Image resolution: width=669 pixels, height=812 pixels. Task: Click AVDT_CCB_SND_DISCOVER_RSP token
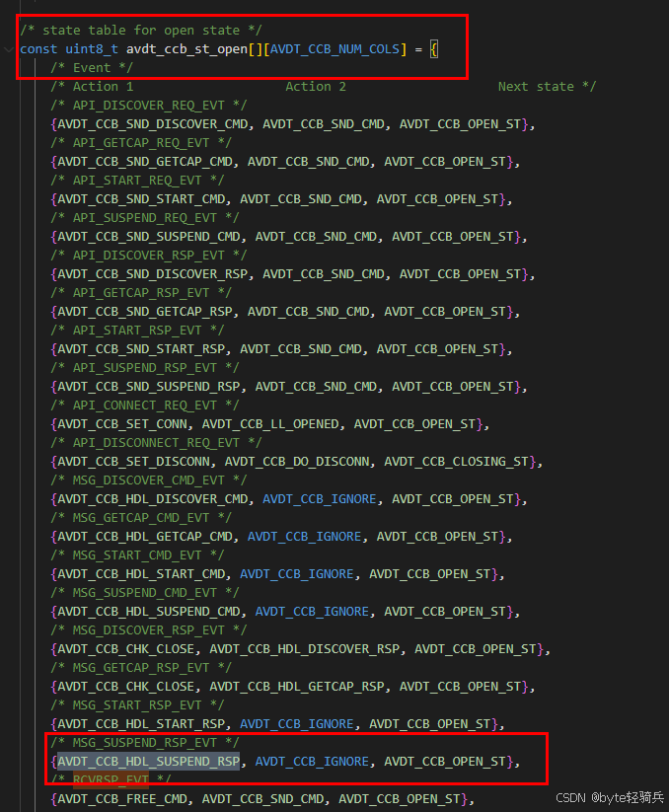(153, 274)
